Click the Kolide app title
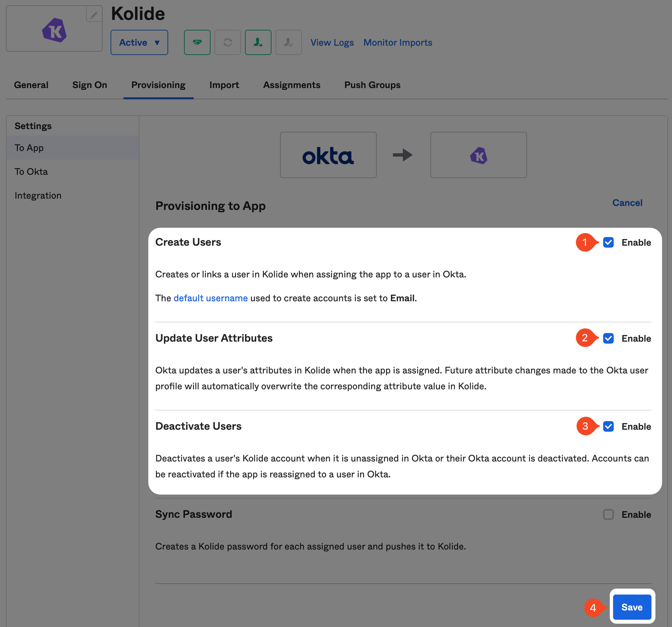672x627 pixels. 138,14
